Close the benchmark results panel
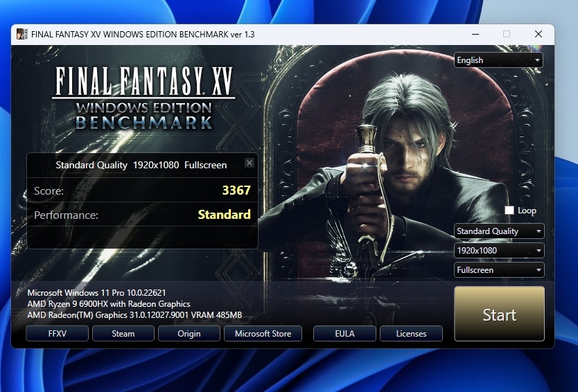The width and height of the screenshot is (578, 392). 249,163
